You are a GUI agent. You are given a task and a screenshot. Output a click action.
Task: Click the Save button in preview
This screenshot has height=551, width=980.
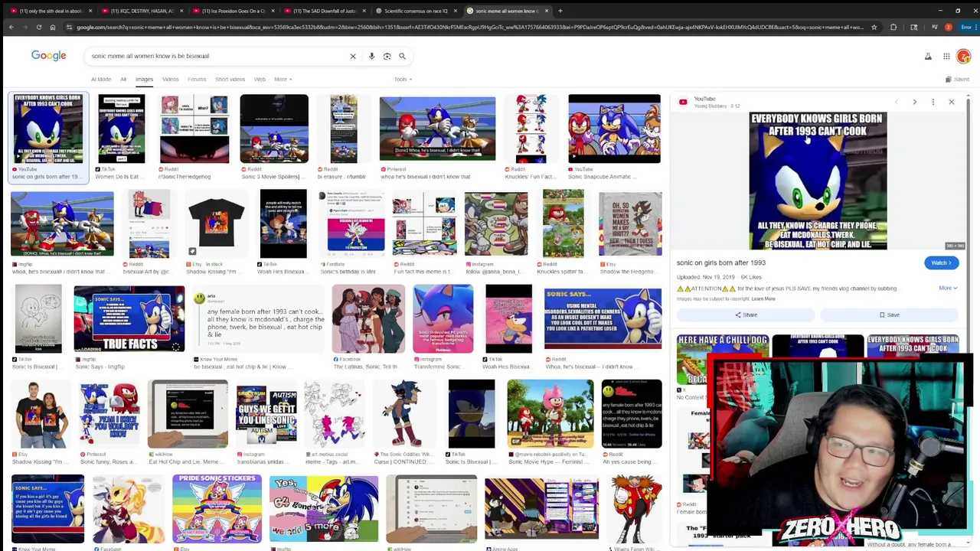point(889,315)
